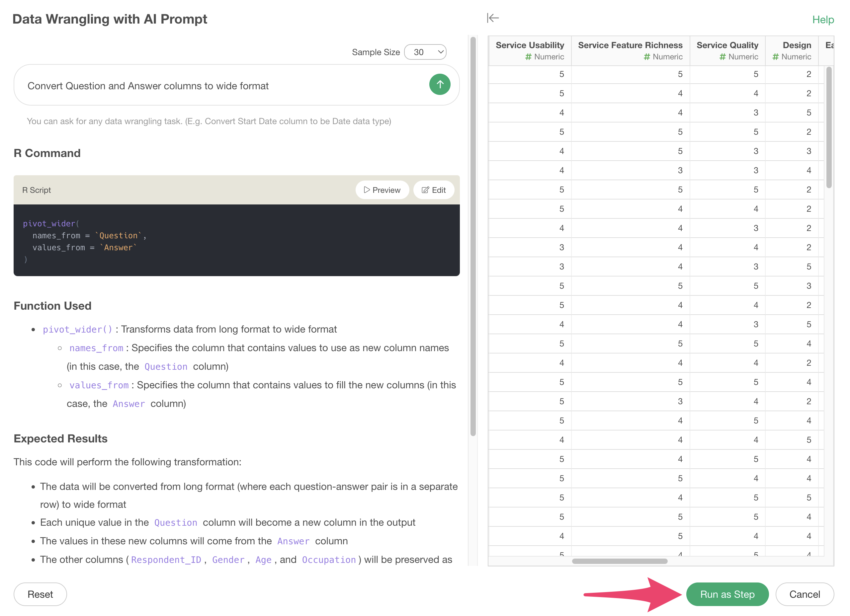Screen dimensions: 850x616
Task: Click Run as Step button
Action: click(x=727, y=594)
